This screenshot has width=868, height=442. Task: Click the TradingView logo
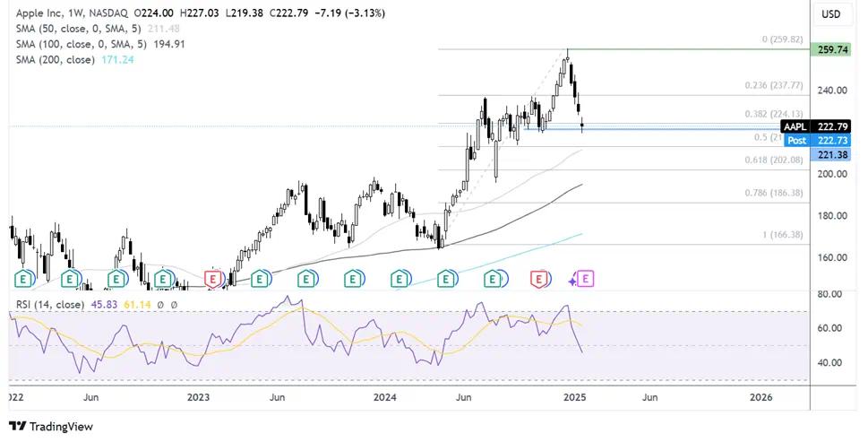(51, 427)
